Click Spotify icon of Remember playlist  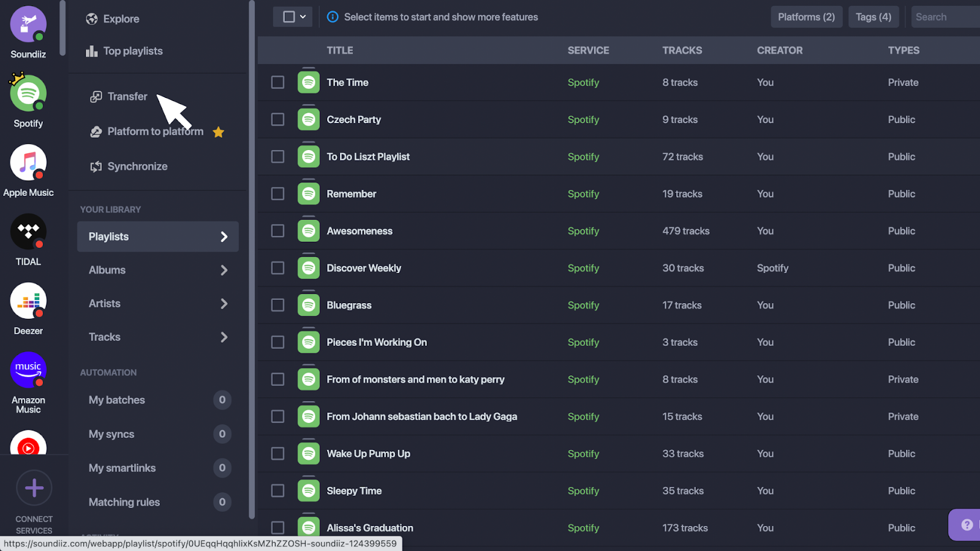click(309, 193)
